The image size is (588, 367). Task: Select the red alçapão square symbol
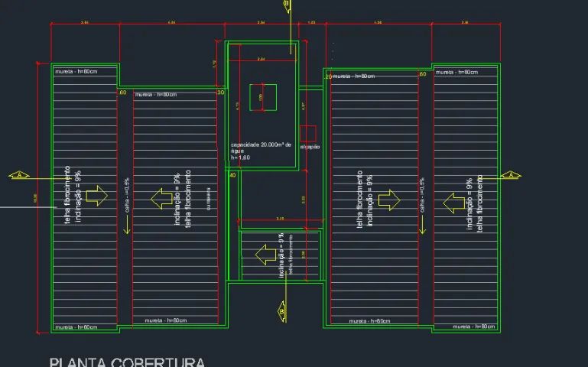(x=308, y=134)
